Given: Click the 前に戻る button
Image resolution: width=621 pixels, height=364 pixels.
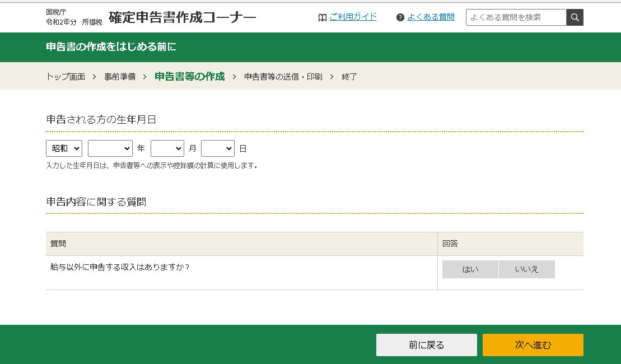Looking at the screenshot, I should 426,345.
